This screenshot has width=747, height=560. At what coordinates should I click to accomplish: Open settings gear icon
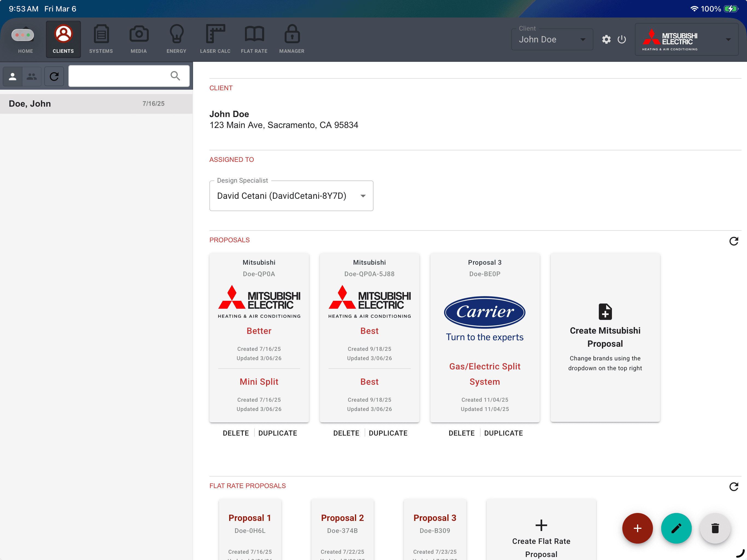(x=606, y=40)
